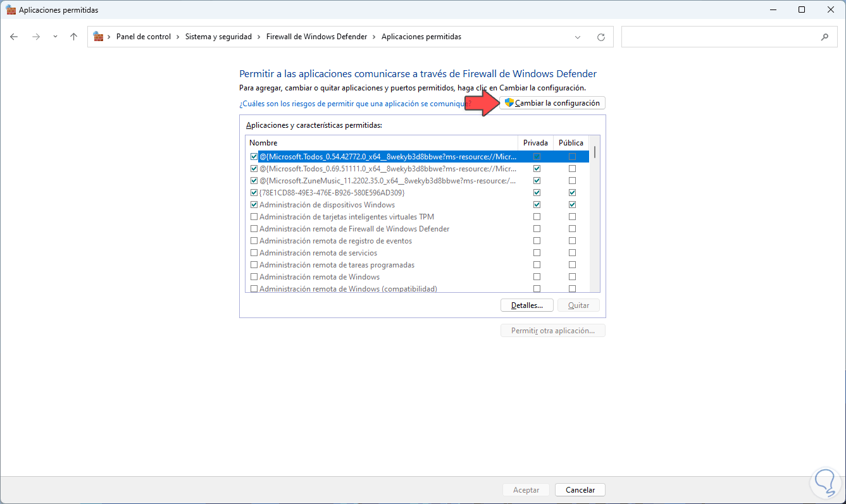
Task: Uncheck the Microsoft.Todos_0.54.42772.0 name checkbox
Action: tap(254, 156)
